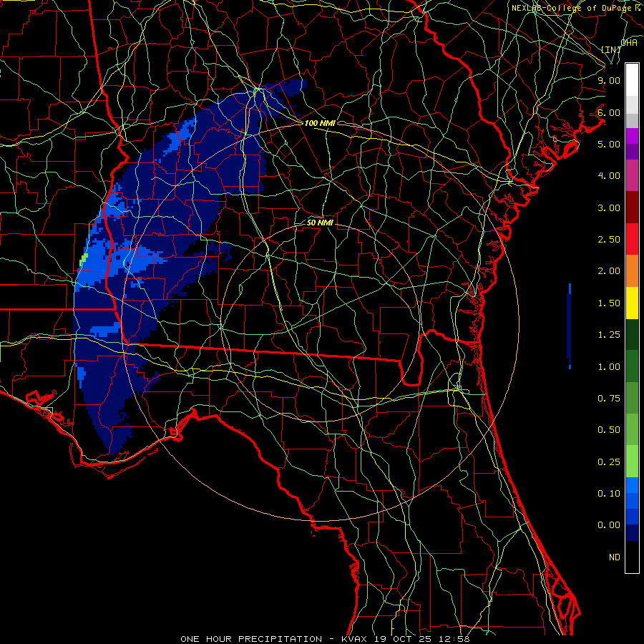Click the 0.10 legend value
The image size is (644, 644).
[609, 494]
